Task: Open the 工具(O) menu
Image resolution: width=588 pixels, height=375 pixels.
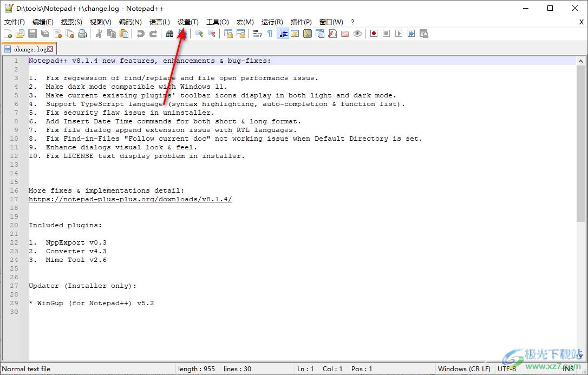Action: click(218, 22)
